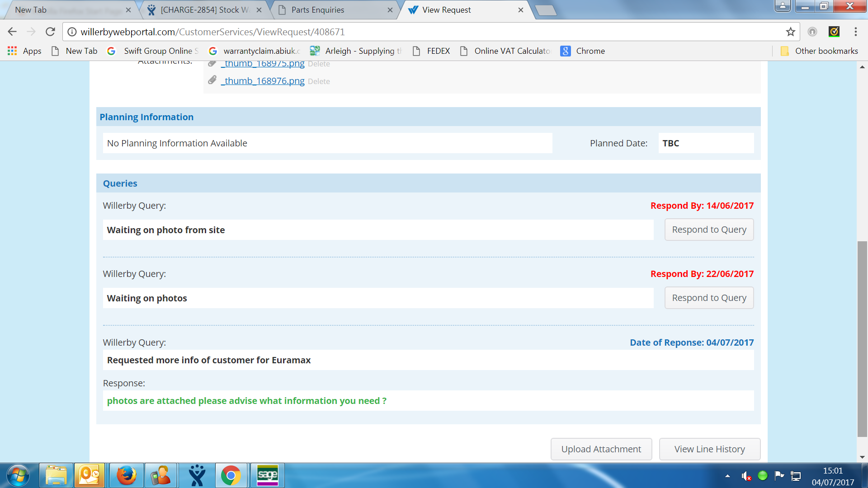The image size is (868, 488).
Task: Respond to the 'Waiting on photo from site' query
Action: [x=708, y=230]
